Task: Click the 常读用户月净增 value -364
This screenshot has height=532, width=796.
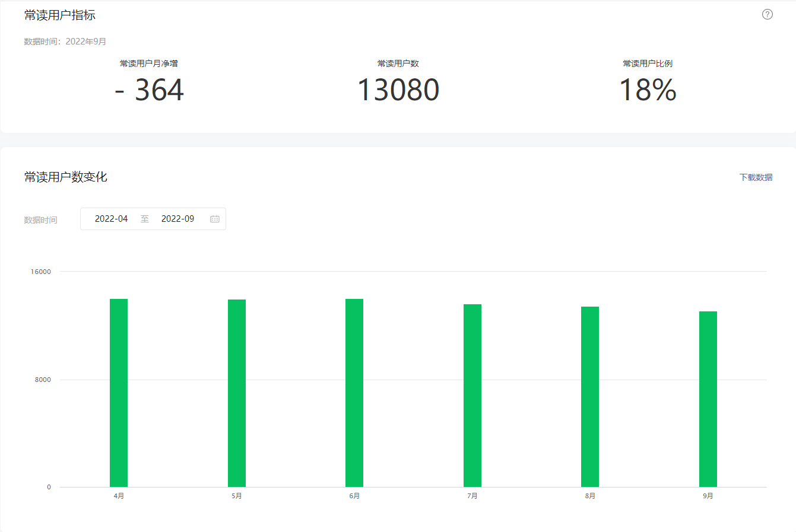Action: pos(149,90)
